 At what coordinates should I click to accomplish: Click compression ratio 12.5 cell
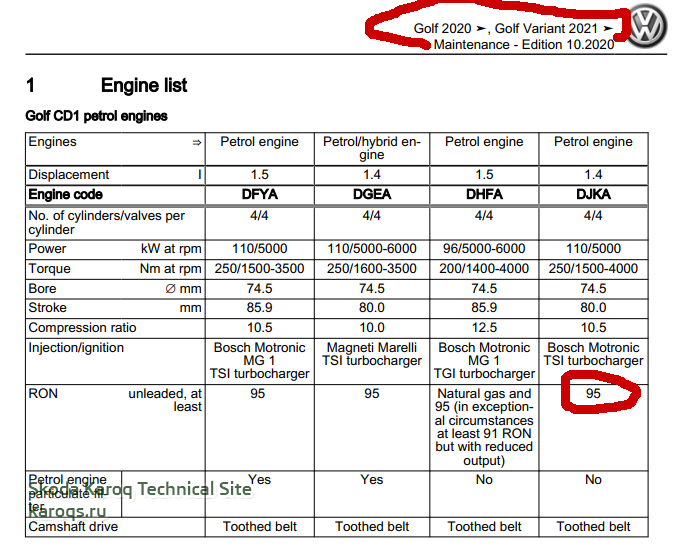pyautogui.click(x=484, y=328)
